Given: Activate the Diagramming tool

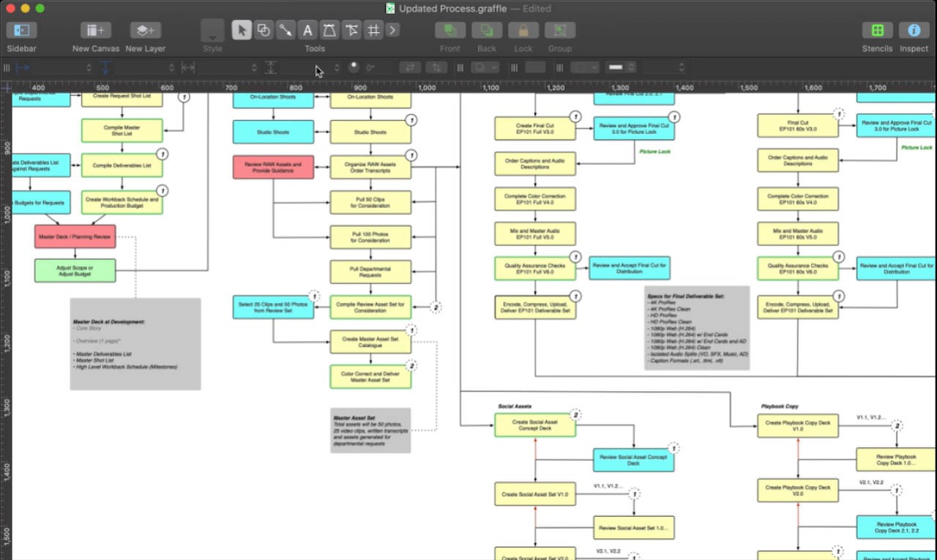Looking at the screenshot, I should 372,29.
